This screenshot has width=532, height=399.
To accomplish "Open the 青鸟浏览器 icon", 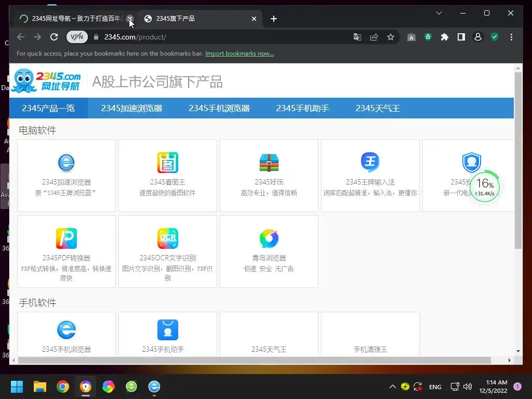I will [x=269, y=238].
